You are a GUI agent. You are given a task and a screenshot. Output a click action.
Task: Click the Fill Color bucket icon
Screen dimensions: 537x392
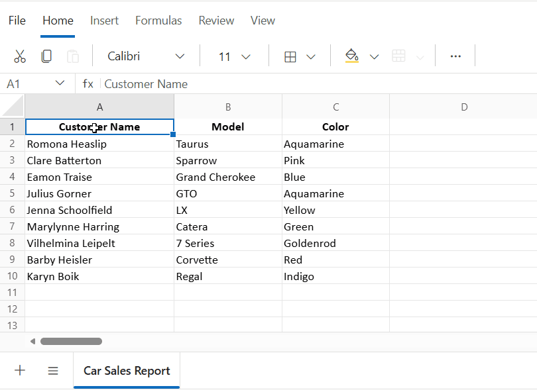pos(351,56)
